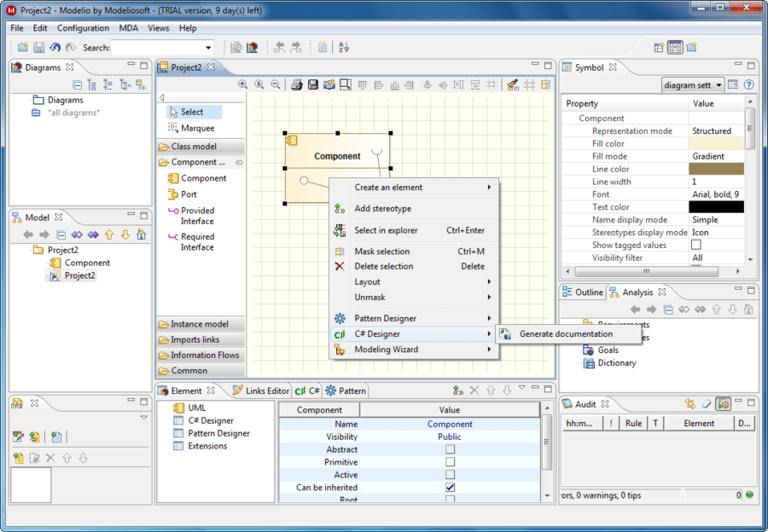The width and height of the screenshot is (768, 532).
Task: Click the help question mark in Symbol panel
Action: click(749, 84)
